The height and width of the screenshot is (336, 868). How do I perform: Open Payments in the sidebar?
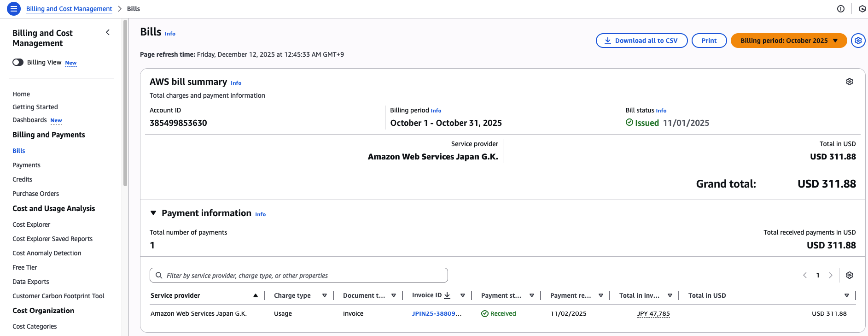coord(26,165)
